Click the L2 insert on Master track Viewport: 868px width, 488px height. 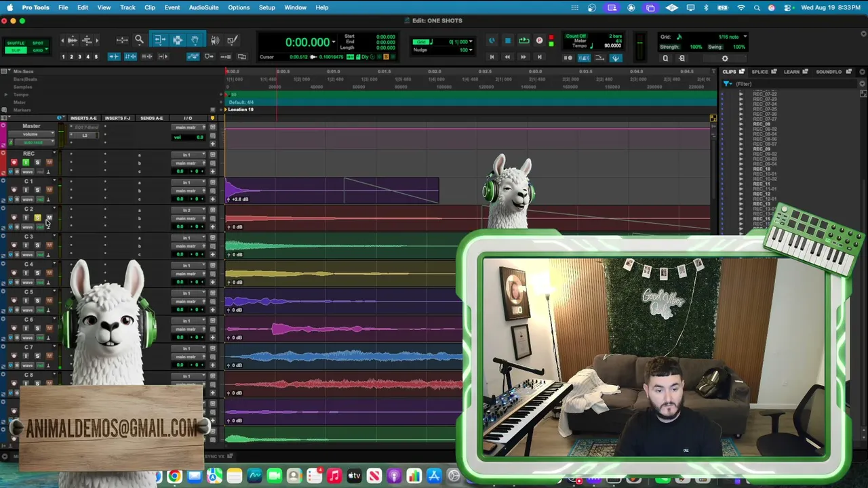point(85,135)
